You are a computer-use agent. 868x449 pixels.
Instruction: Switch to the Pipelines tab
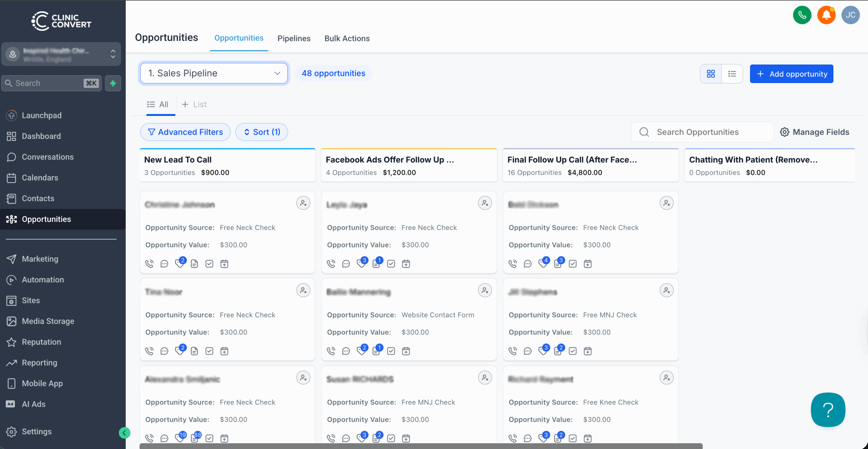pyautogui.click(x=294, y=38)
